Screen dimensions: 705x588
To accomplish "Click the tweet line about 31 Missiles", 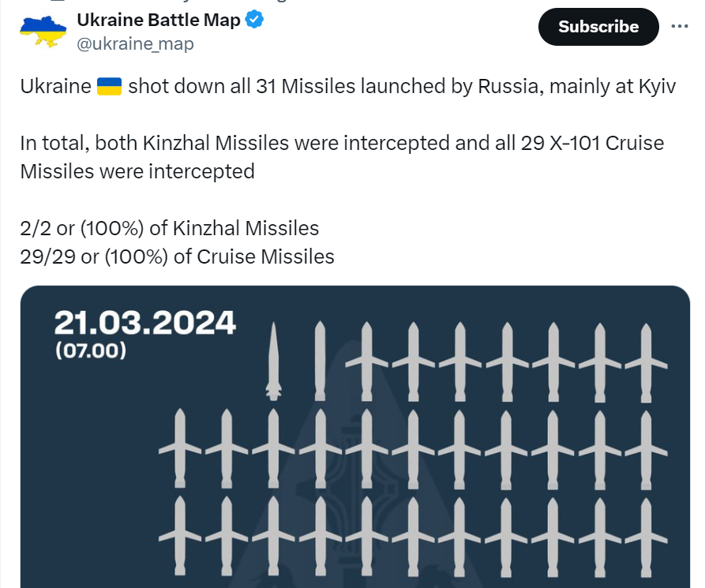I will coord(348,86).
